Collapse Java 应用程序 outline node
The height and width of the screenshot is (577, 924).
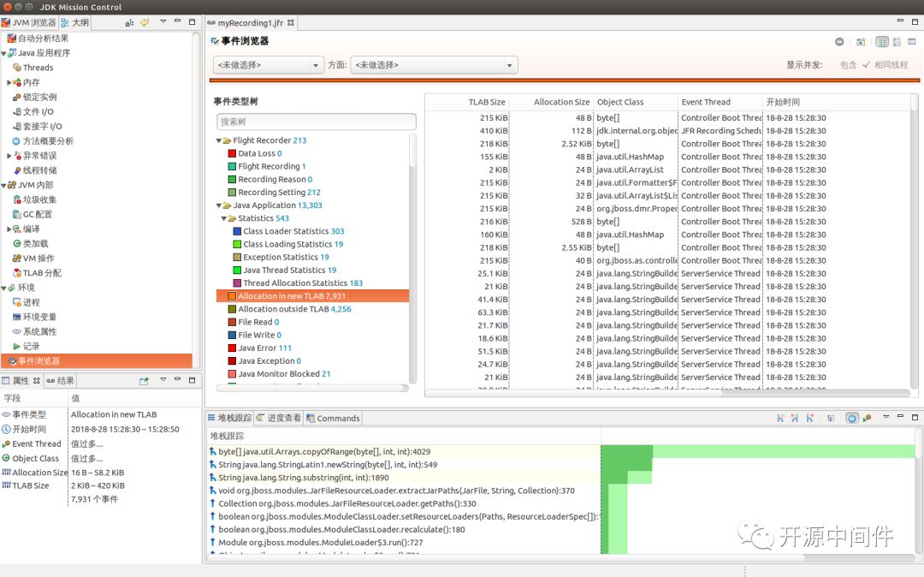(x=3, y=53)
